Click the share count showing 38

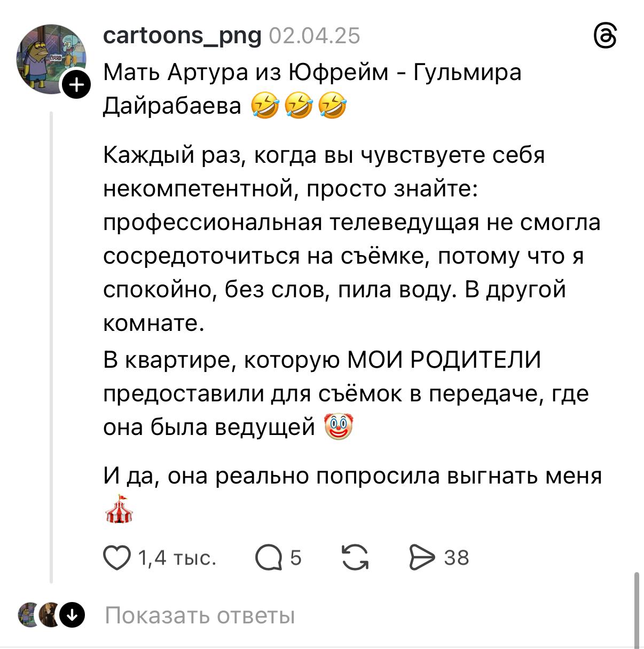point(456,558)
